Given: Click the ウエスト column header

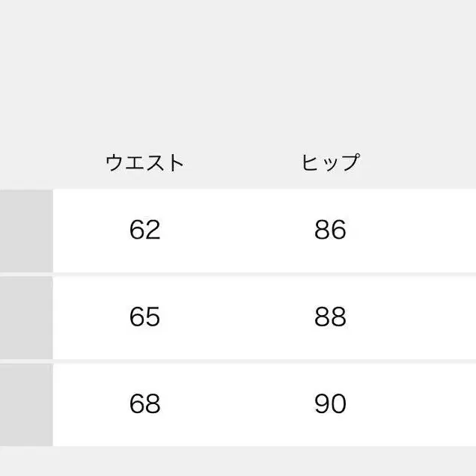Looking at the screenshot, I should pyautogui.click(x=144, y=162).
